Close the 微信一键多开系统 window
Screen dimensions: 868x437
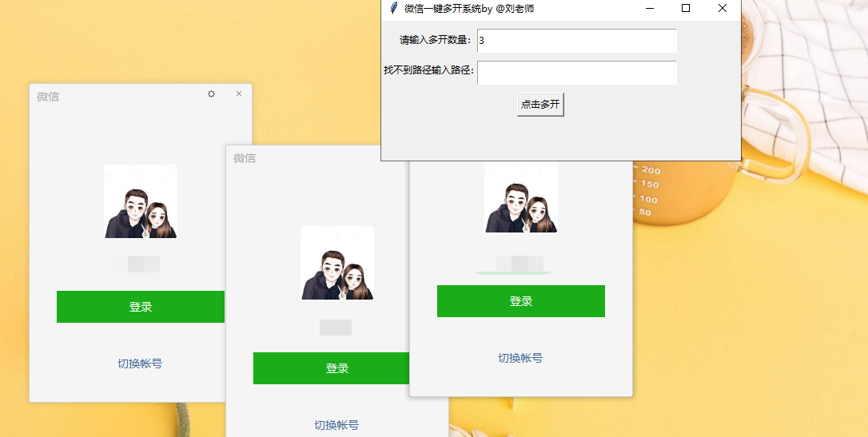pyautogui.click(x=723, y=8)
